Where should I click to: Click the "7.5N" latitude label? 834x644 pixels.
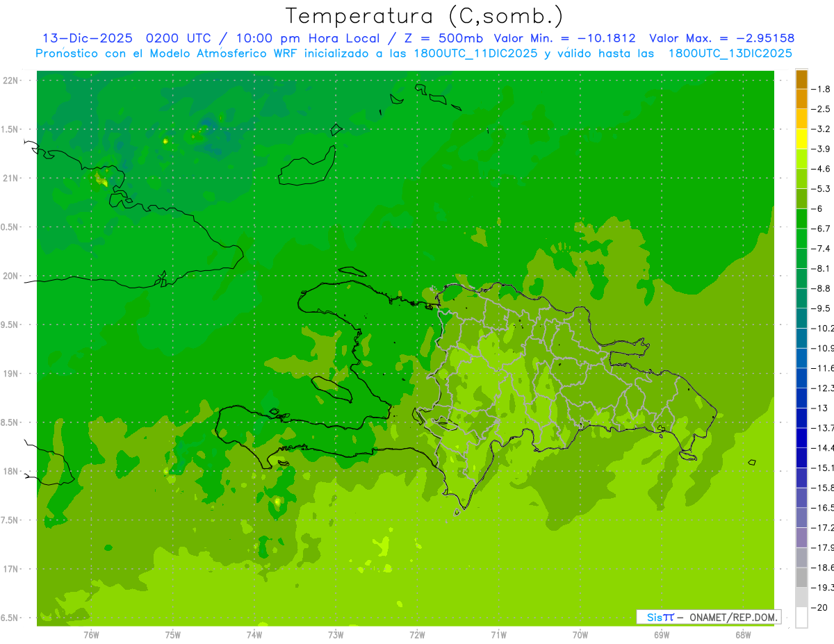10,520
